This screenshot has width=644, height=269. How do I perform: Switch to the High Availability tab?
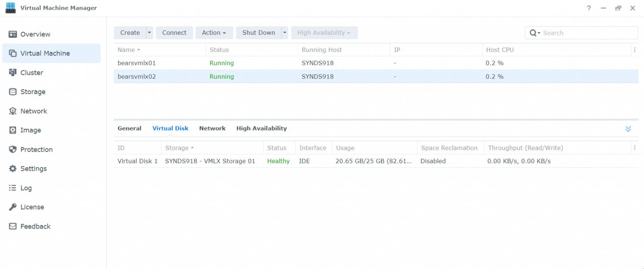pyautogui.click(x=261, y=128)
